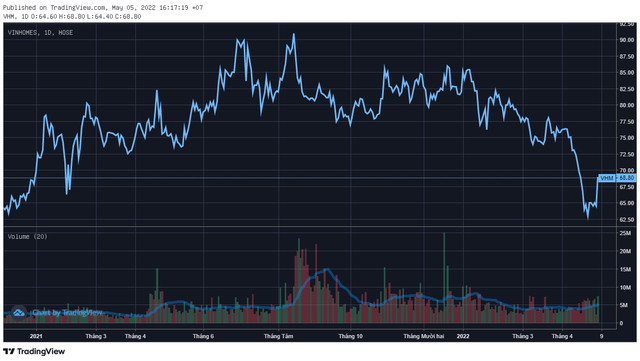Click the 20M volume axis value
The image size is (640, 361).
coord(625,251)
